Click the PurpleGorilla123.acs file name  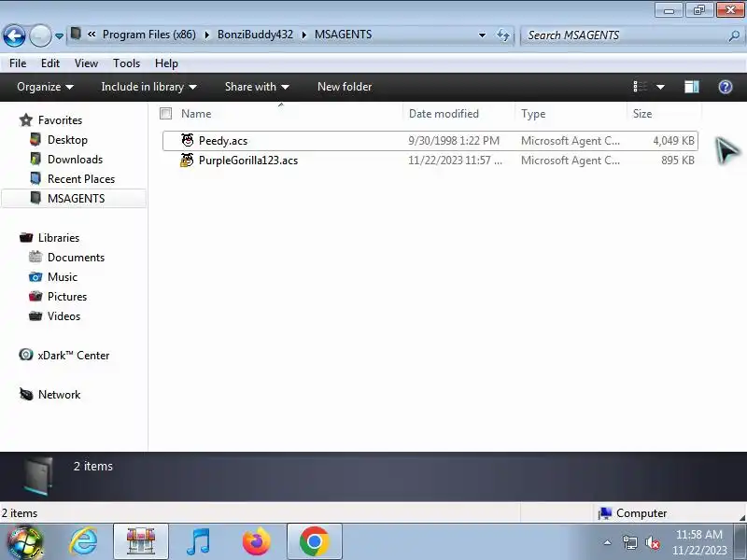point(248,161)
